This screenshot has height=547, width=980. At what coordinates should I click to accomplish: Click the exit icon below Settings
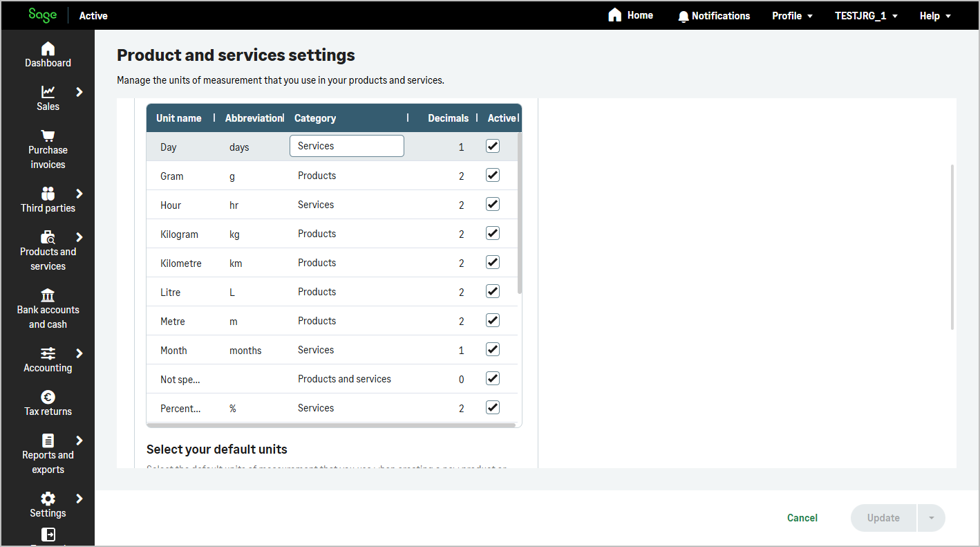coord(48,535)
